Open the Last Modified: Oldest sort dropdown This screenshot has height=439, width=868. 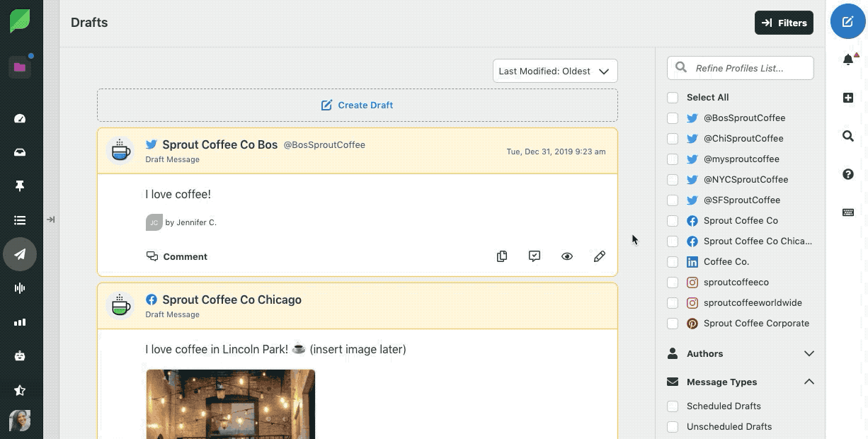(555, 71)
